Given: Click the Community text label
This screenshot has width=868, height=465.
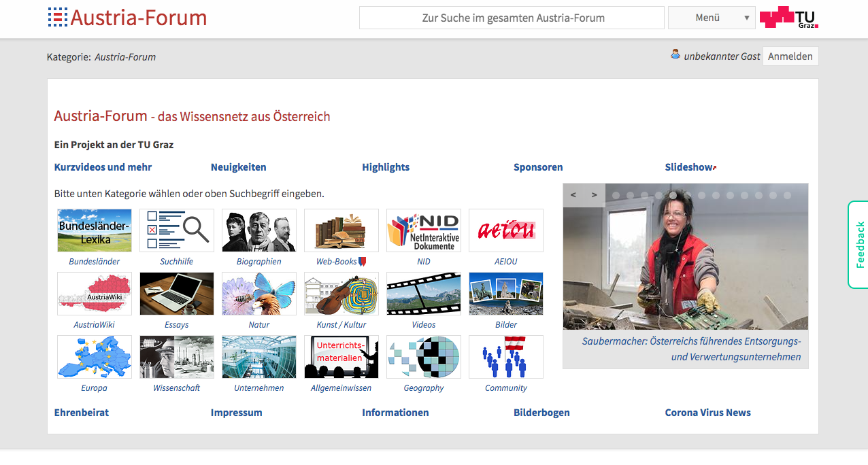Looking at the screenshot, I should tap(506, 388).
